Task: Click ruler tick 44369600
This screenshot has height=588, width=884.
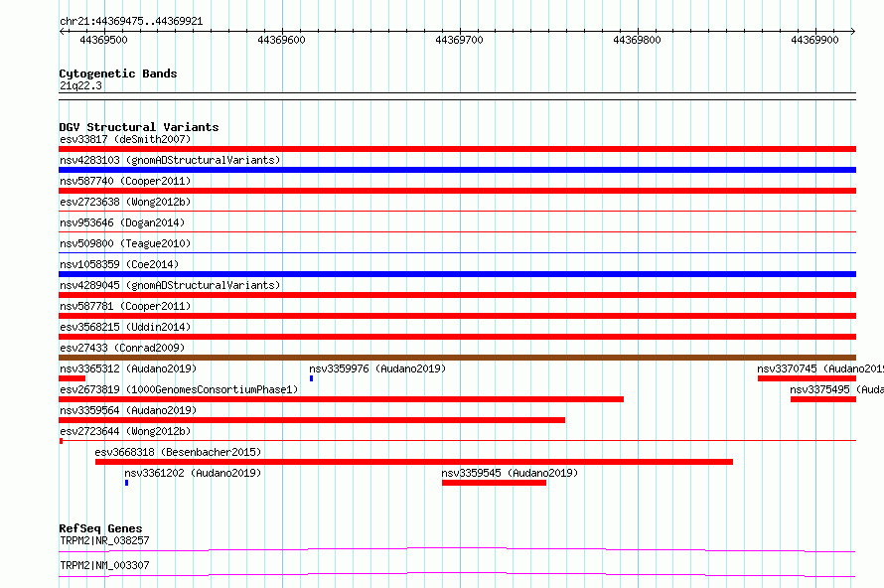Action: (x=281, y=40)
